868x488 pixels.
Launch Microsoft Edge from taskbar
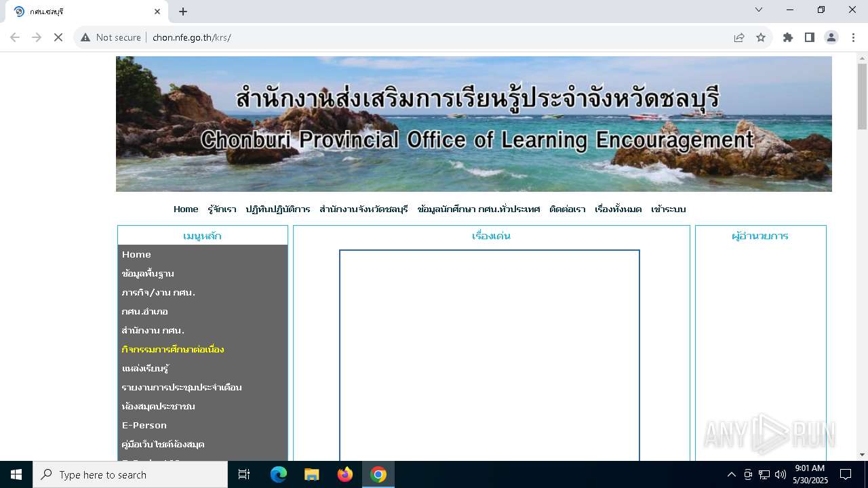[279, 474]
